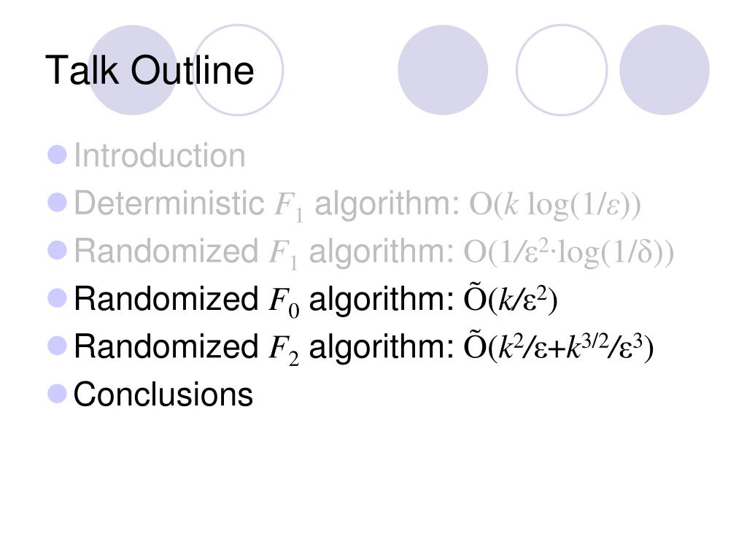Click the Randomized F0 algorithm line

click(315, 300)
